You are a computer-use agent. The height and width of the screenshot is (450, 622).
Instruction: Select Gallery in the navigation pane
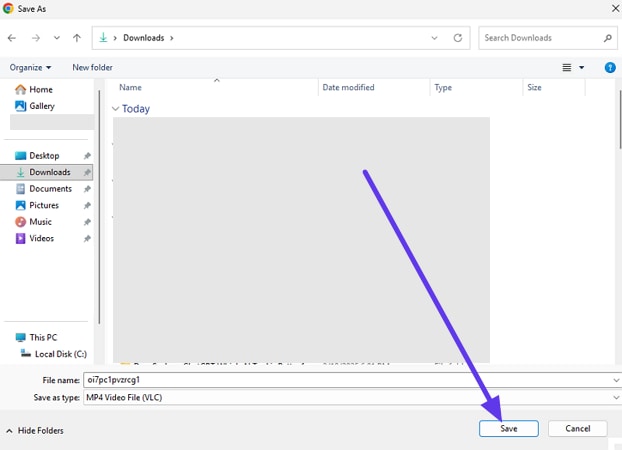tap(35, 106)
